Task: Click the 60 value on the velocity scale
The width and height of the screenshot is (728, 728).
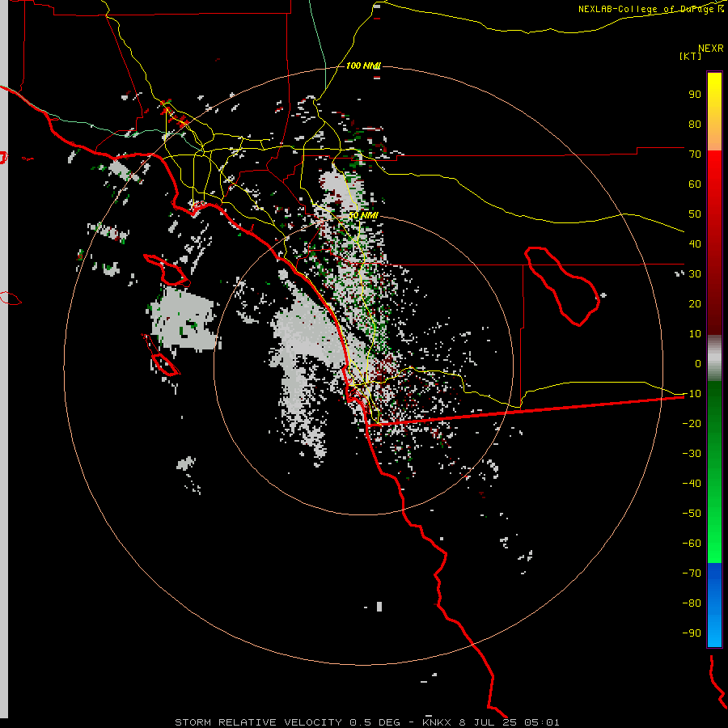Action: pyautogui.click(x=695, y=184)
